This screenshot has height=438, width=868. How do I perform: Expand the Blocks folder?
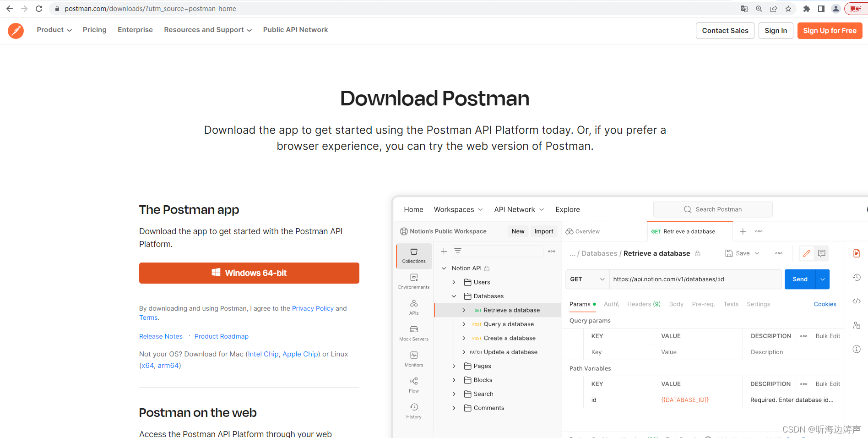(x=454, y=380)
